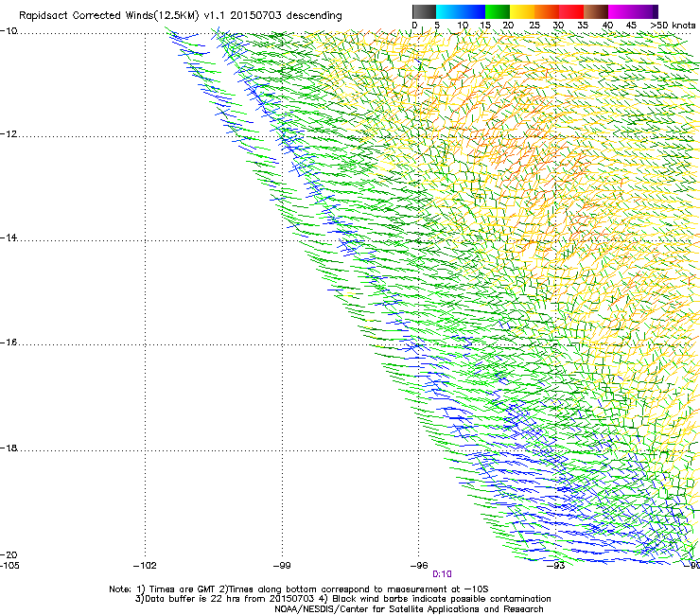Click the '25' legend tick label
The image size is (700, 615).
(534, 26)
